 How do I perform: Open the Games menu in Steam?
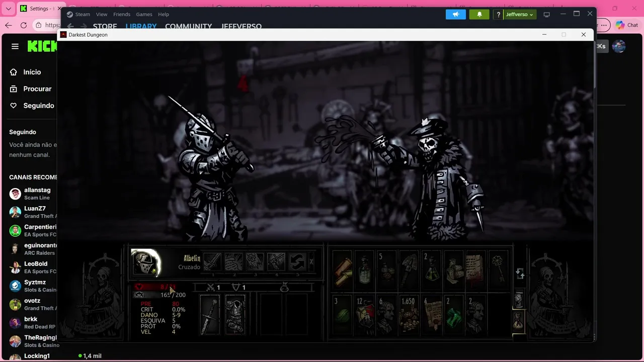[x=144, y=14]
